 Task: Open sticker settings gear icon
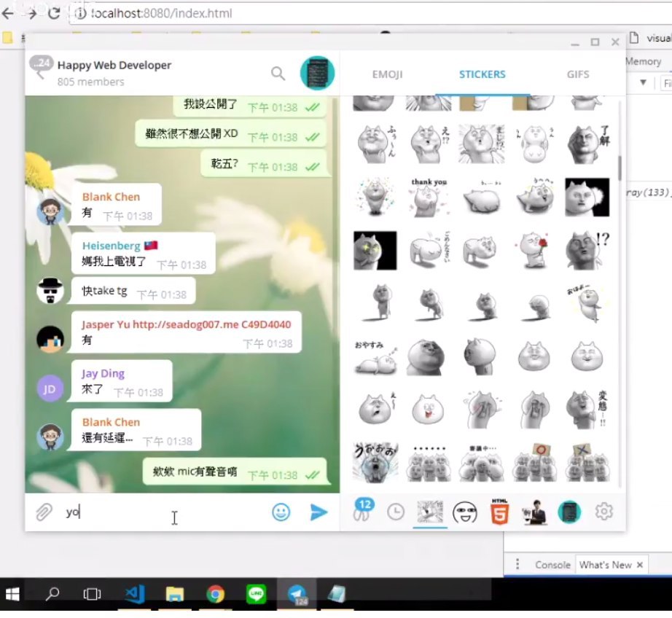coord(603,512)
